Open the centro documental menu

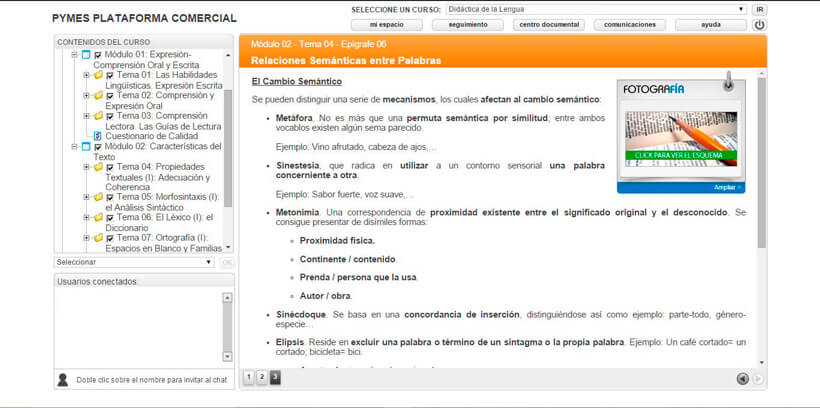[549, 25]
